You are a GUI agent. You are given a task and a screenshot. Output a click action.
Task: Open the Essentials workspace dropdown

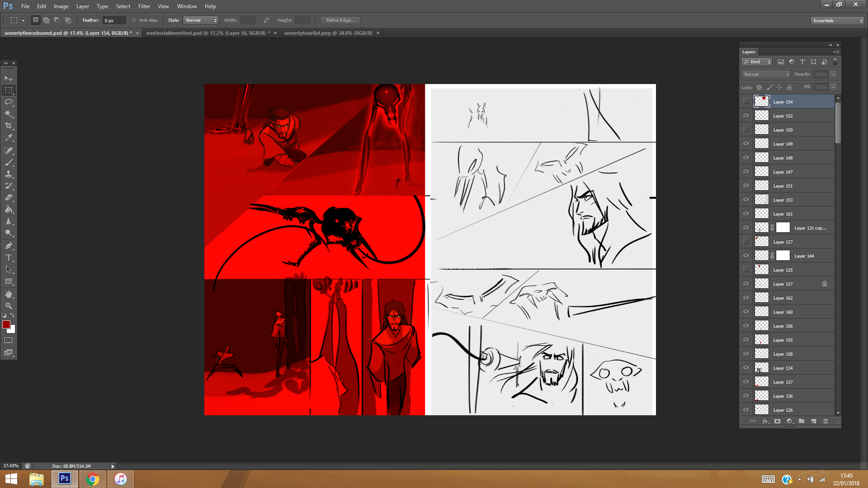[x=837, y=21]
